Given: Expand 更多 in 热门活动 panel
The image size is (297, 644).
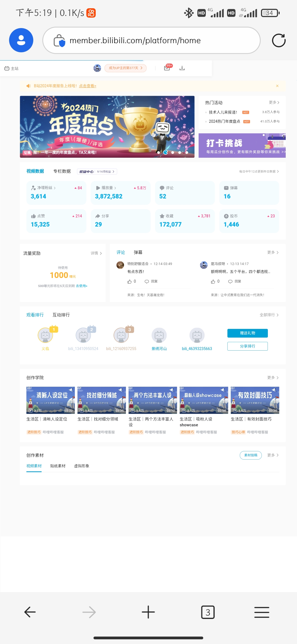Looking at the screenshot, I should point(274,102).
